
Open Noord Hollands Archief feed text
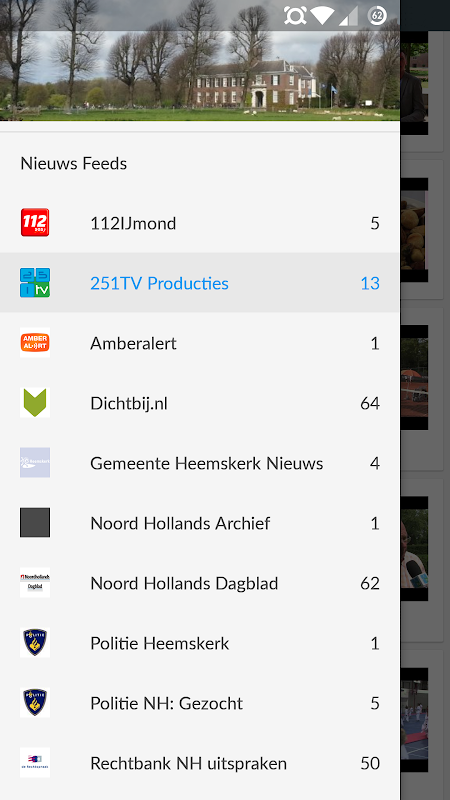[x=180, y=523]
